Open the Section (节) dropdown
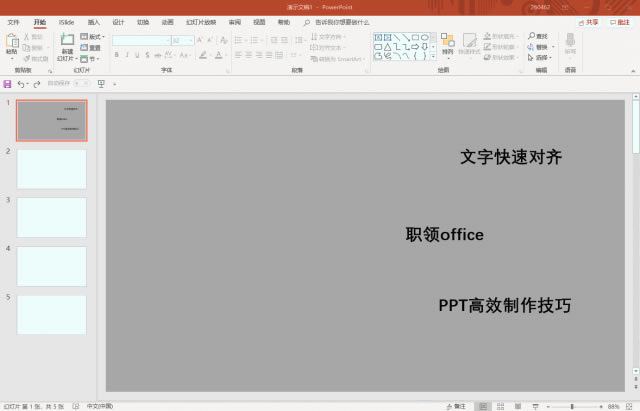This screenshot has height=411, width=640. pyautogui.click(x=90, y=59)
